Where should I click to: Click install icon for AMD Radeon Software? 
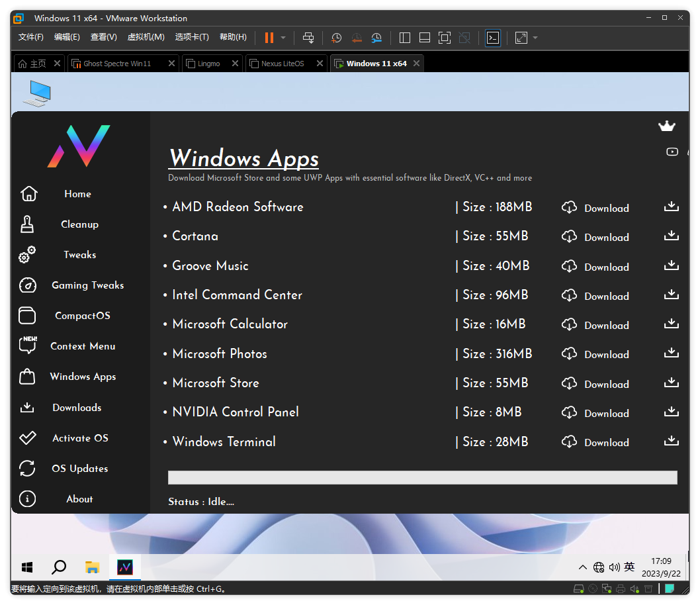click(x=671, y=207)
